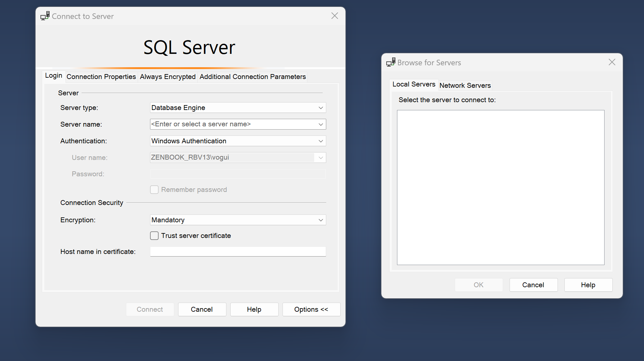Select the Network Servers tab

(x=465, y=86)
